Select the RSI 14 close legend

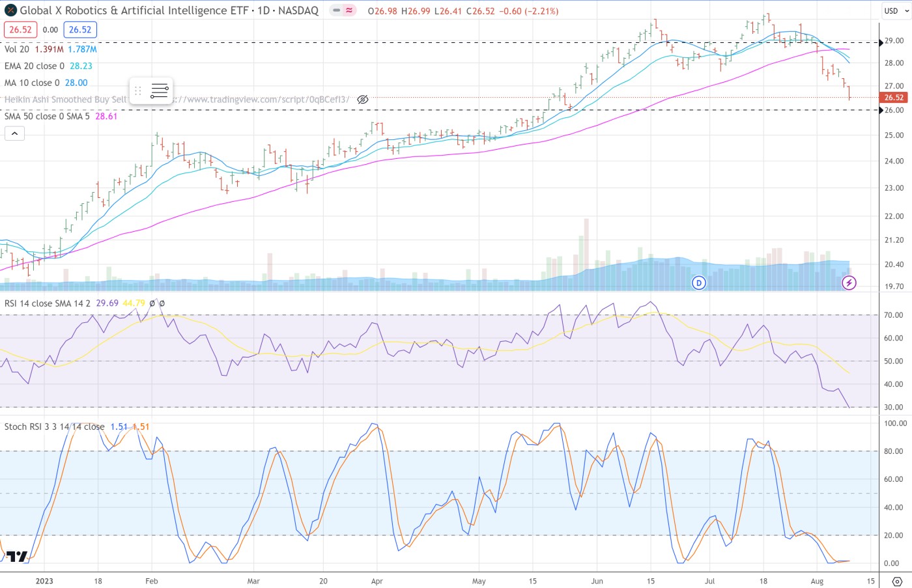click(48, 303)
